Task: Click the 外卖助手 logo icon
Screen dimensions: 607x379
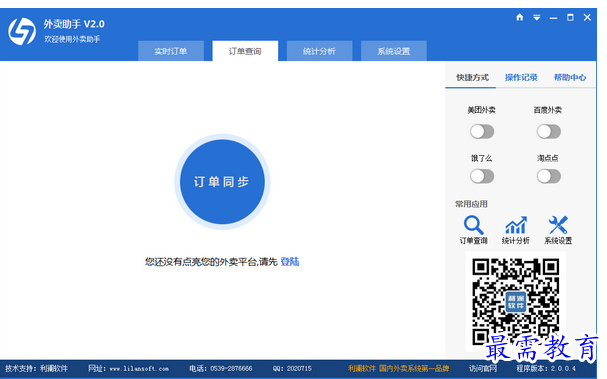Action: (x=22, y=31)
